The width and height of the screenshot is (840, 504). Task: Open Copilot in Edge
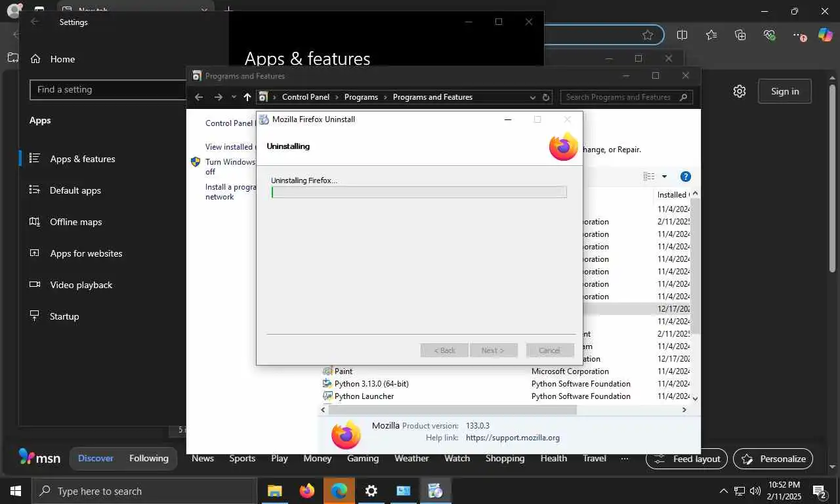click(825, 35)
